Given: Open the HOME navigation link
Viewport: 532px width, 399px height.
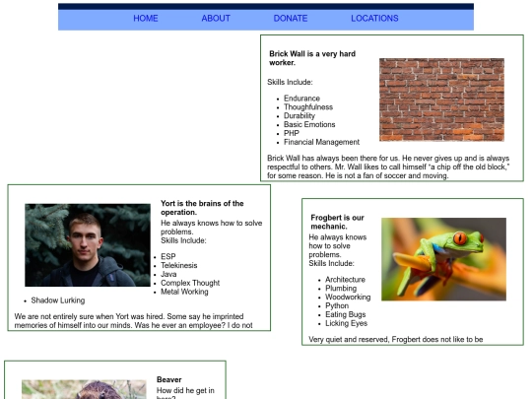Looking at the screenshot, I should 146,19.
